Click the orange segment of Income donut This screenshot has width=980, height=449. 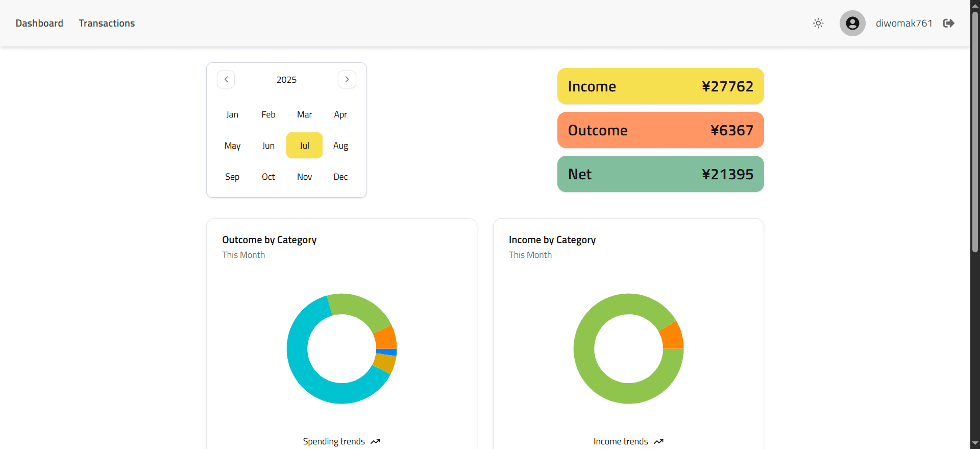[672, 338]
